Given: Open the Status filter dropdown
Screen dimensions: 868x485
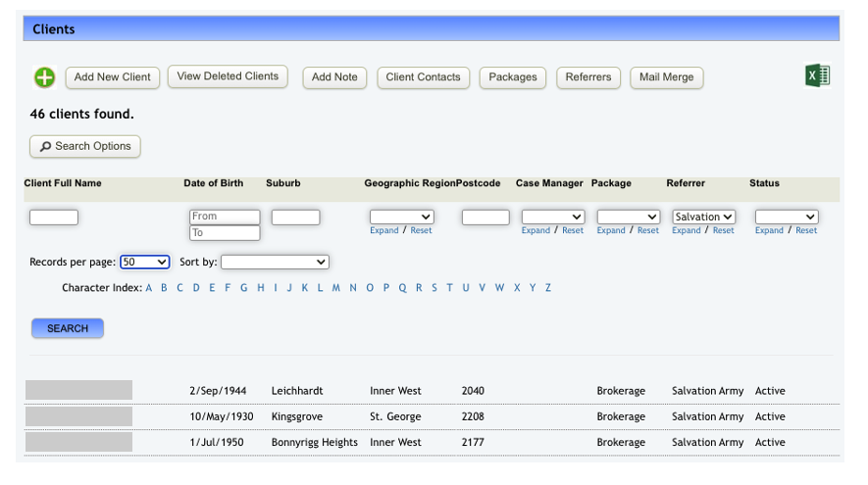Looking at the screenshot, I should coord(786,217).
